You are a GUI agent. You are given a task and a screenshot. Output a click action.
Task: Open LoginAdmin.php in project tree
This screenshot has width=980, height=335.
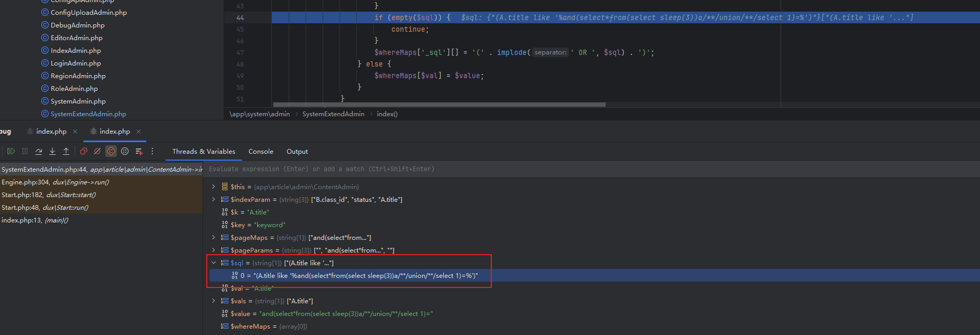coord(76,63)
